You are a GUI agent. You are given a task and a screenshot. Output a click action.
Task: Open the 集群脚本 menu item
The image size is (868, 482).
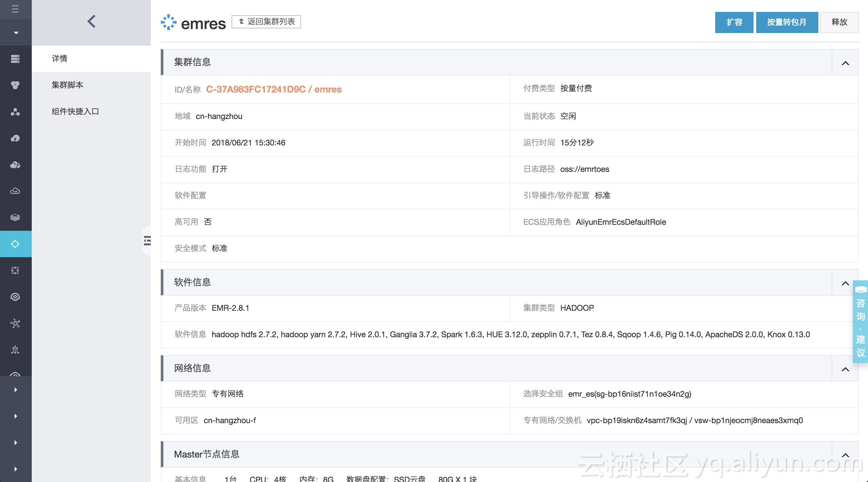pos(91,85)
